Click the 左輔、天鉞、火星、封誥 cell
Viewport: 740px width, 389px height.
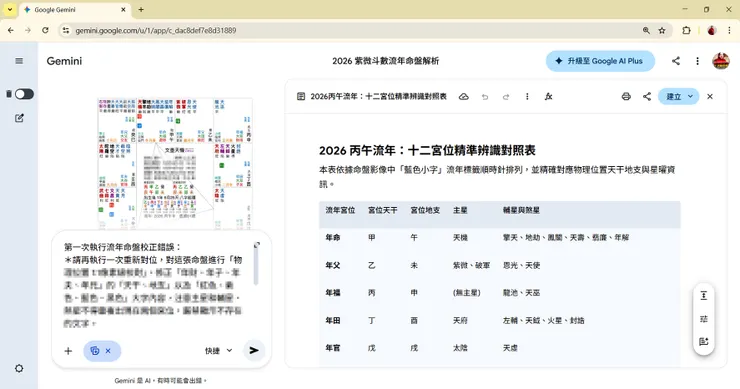tap(544, 321)
